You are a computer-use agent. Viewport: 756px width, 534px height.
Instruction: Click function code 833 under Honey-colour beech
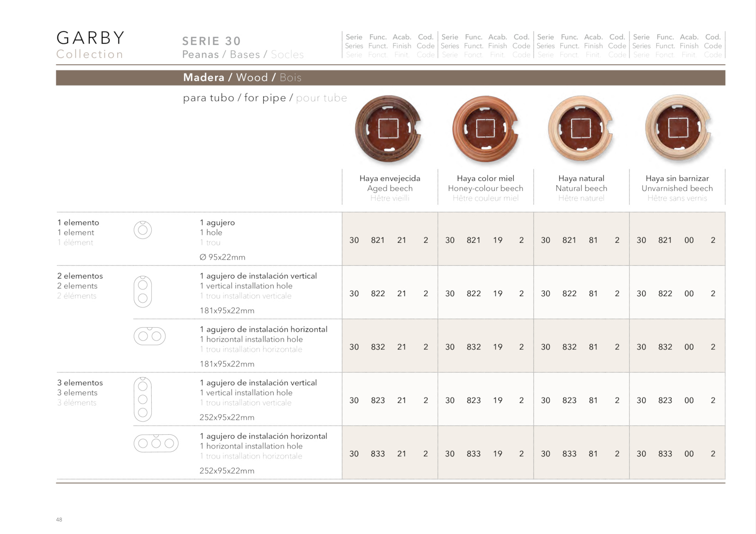tap(473, 453)
